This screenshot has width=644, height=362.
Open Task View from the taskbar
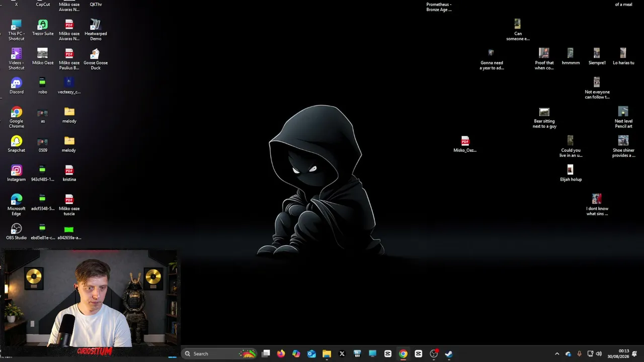coord(266,354)
